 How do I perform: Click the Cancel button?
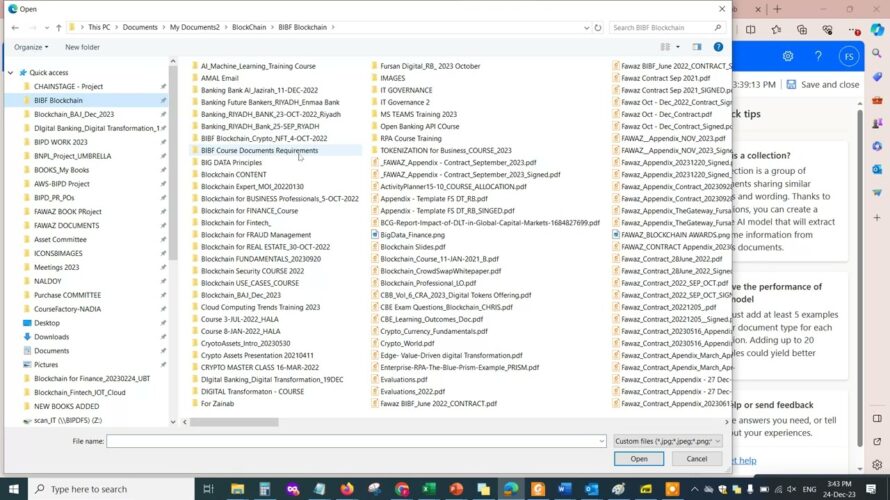pos(696,459)
